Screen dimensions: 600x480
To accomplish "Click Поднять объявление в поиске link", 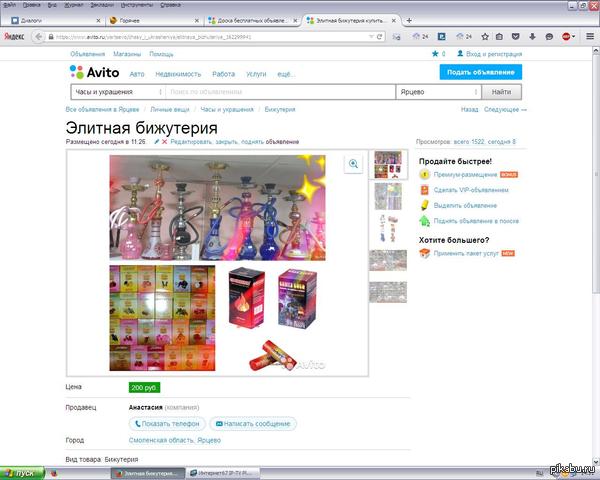I will click(x=476, y=221).
